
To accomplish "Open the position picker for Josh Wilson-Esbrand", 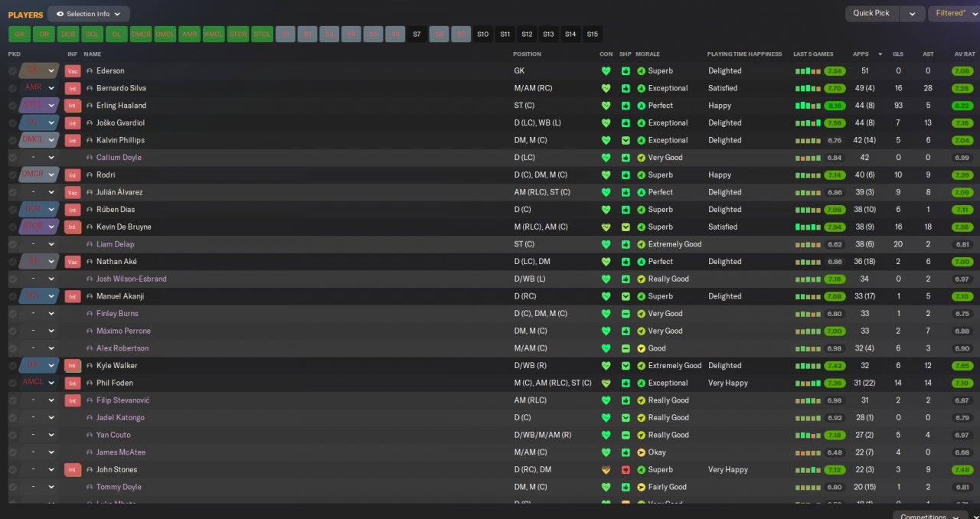I will [x=39, y=279].
